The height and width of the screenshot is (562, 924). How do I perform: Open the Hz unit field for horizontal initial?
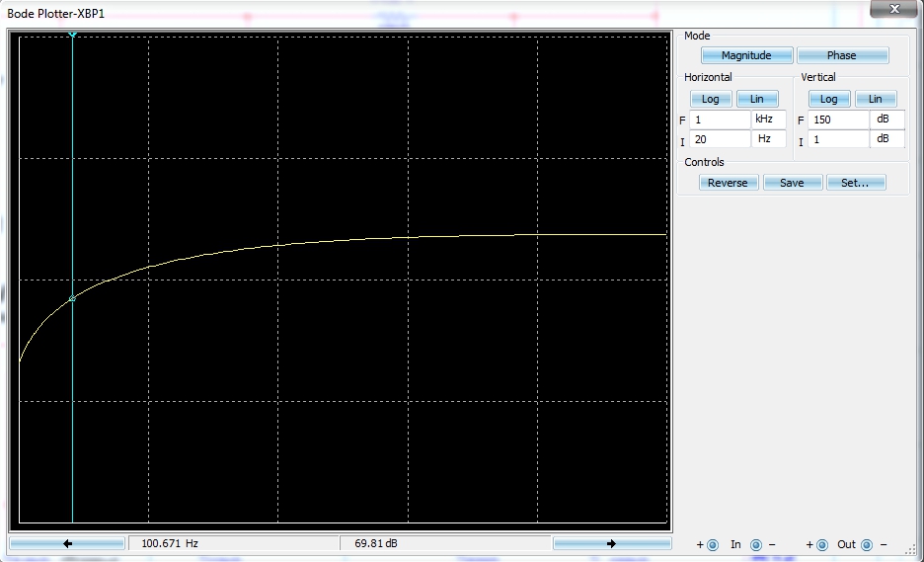click(x=770, y=139)
